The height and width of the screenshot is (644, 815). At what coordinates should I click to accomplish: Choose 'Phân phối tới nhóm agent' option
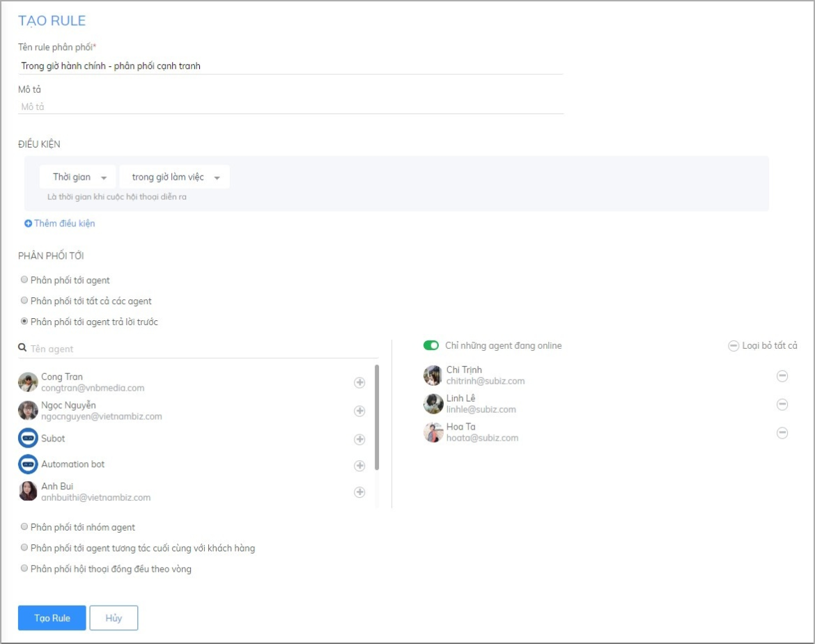click(25, 527)
